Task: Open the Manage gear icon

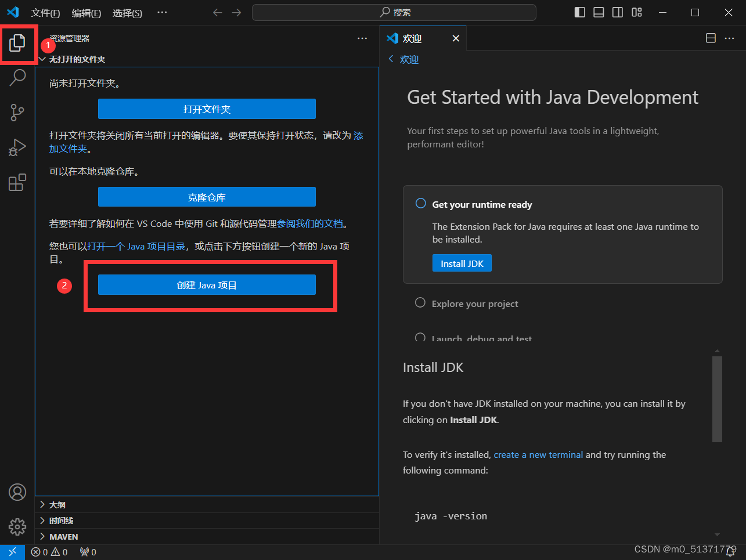Action: 17,527
